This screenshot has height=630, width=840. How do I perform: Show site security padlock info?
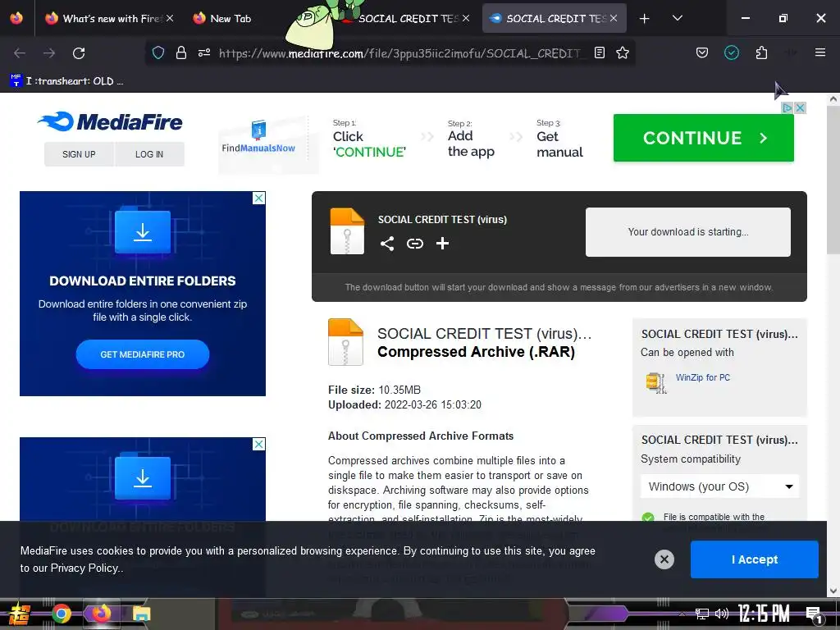click(x=181, y=52)
